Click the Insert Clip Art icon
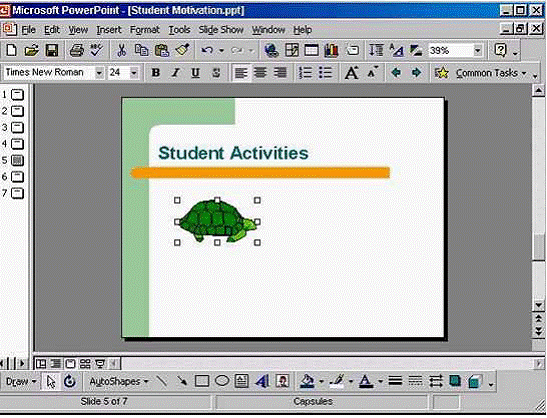 (x=282, y=381)
